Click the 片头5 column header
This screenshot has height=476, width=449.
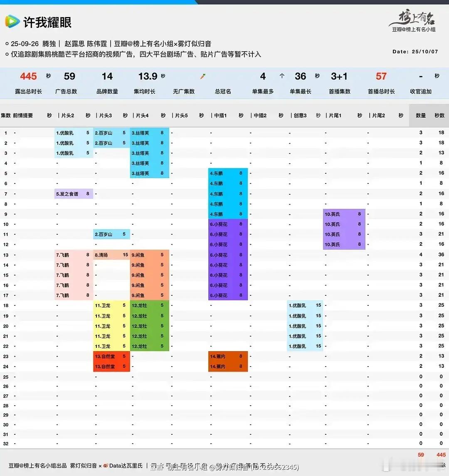click(x=181, y=116)
